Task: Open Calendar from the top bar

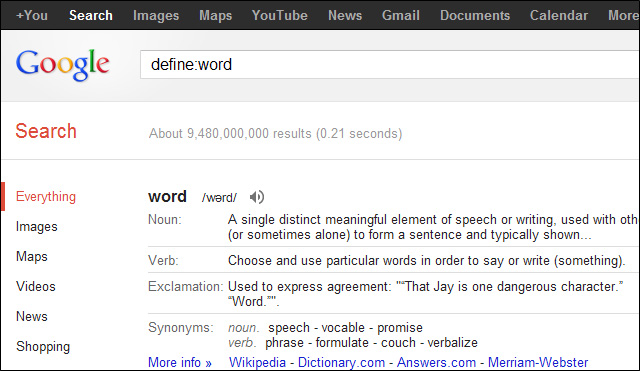Action: 559,16
